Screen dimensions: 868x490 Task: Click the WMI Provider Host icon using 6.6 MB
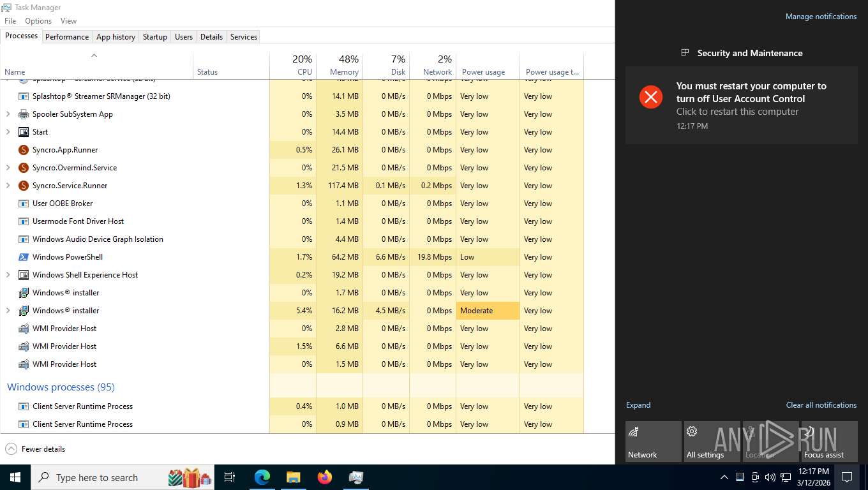[x=24, y=346]
